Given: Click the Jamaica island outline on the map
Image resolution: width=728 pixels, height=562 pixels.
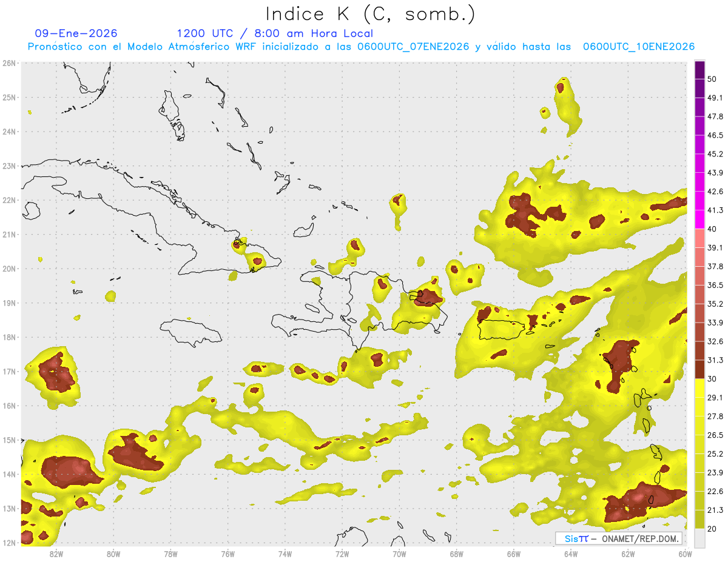Looking at the screenshot, I should tap(191, 333).
